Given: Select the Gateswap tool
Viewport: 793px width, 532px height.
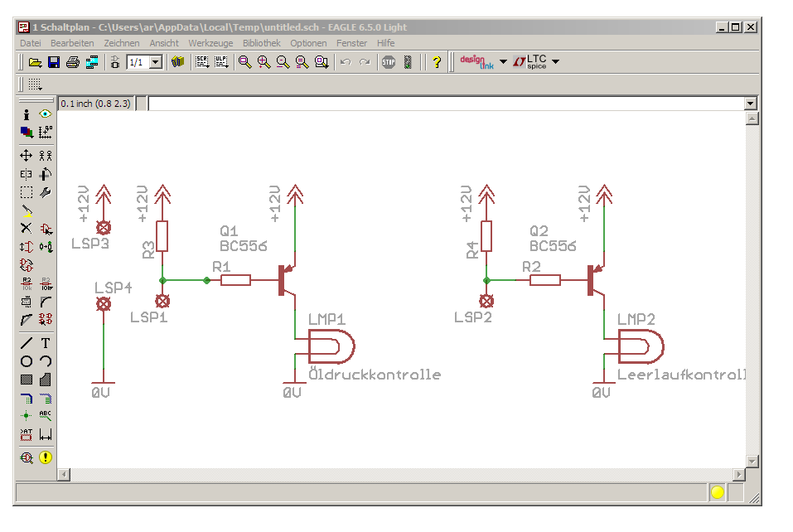Looking at the screenshot, I should click(x=27, y=265).
